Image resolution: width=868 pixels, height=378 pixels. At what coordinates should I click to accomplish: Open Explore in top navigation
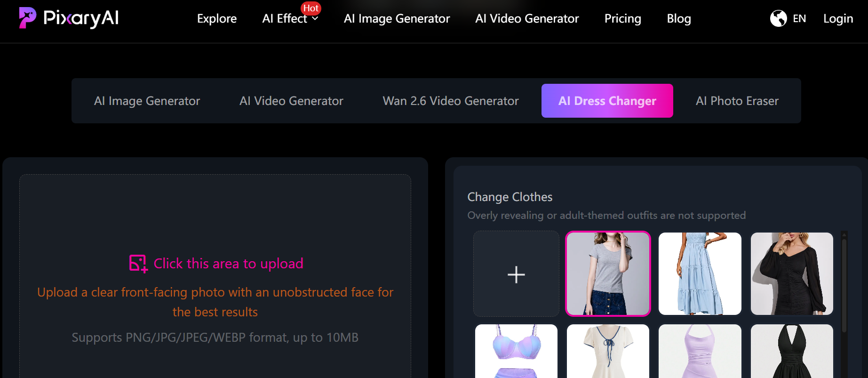217,18
